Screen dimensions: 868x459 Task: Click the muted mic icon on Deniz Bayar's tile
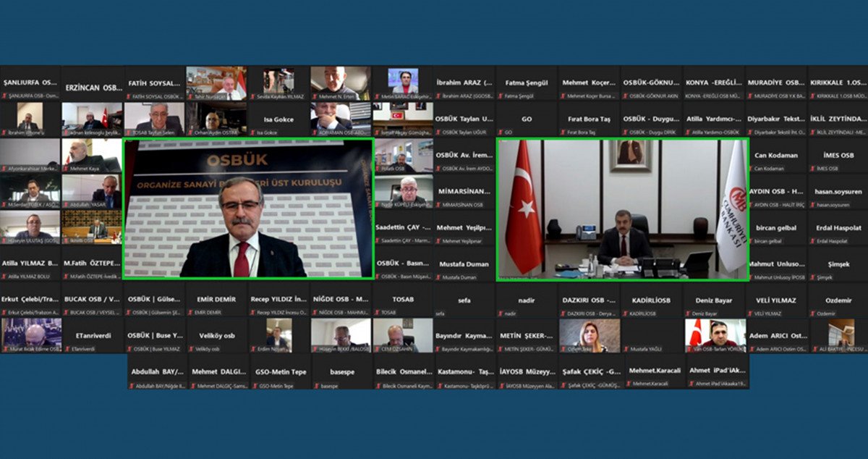coord(687,313)
